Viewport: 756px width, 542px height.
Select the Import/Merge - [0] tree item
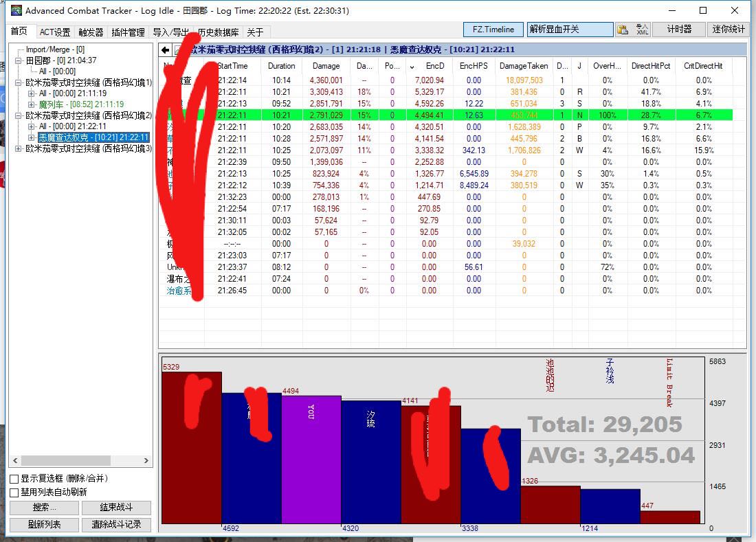[x=55, y=49]
